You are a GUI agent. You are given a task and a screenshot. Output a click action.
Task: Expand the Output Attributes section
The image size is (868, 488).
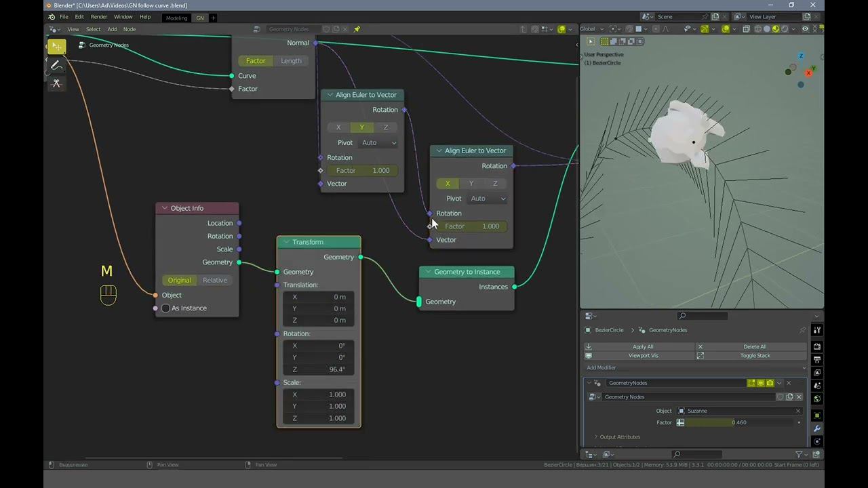pos(619,437)
